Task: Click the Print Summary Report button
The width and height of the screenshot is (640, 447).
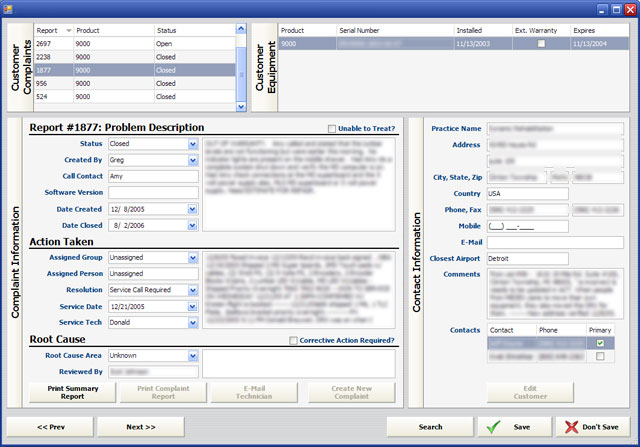Action: tap(66, 392)
